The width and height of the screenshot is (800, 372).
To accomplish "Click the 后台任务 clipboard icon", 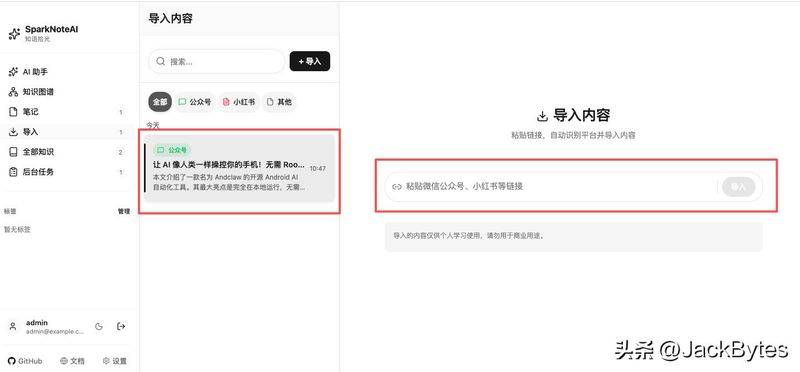I will (13, 172).
